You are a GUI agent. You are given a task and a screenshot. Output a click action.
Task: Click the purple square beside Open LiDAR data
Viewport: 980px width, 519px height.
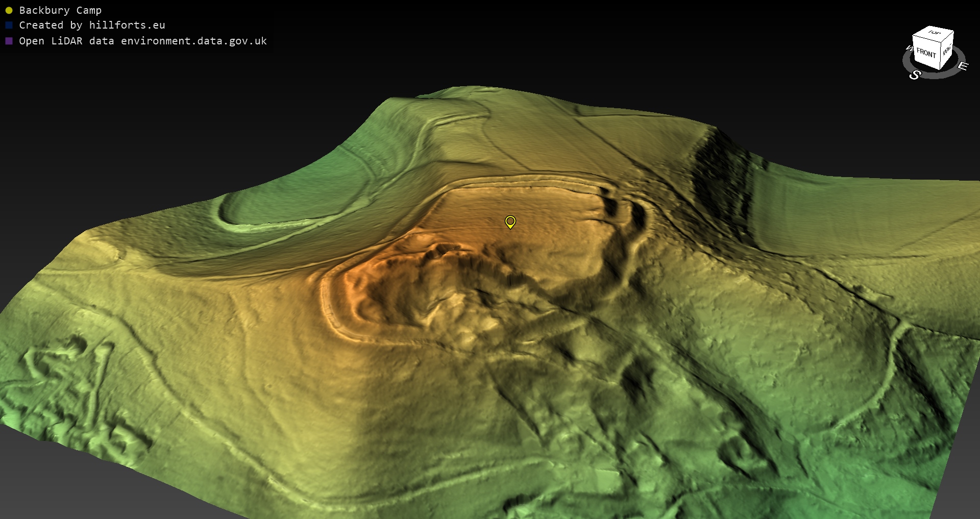9,41
